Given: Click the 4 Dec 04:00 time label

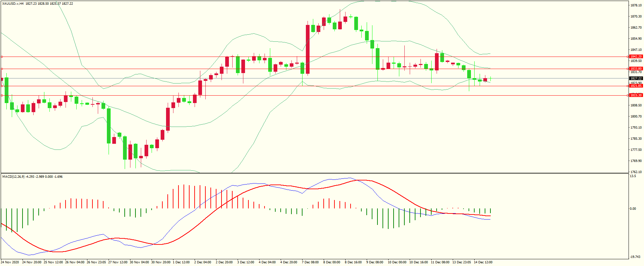Looking at the screenshot, I should 267,262.
